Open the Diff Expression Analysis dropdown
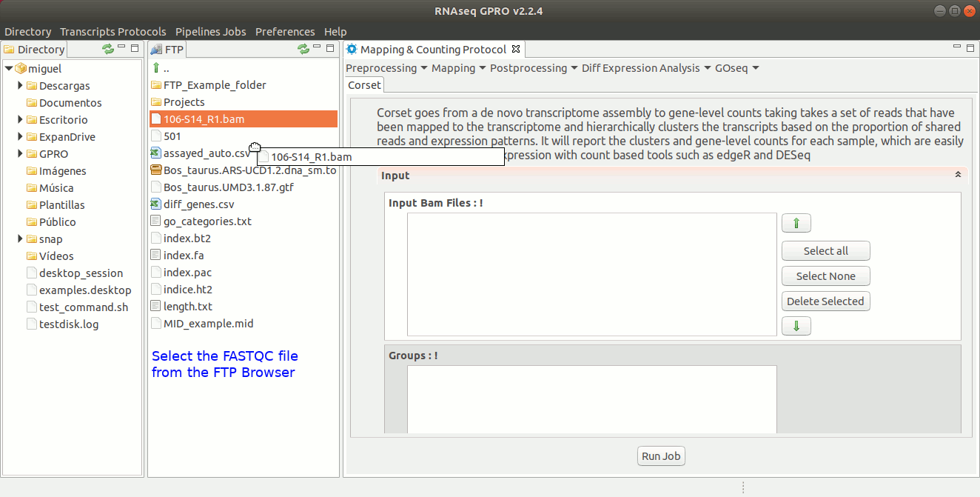 coord(646,68)
